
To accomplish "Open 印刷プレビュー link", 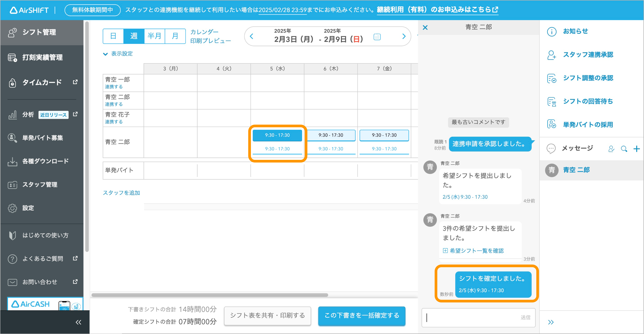I will (211, 41).
